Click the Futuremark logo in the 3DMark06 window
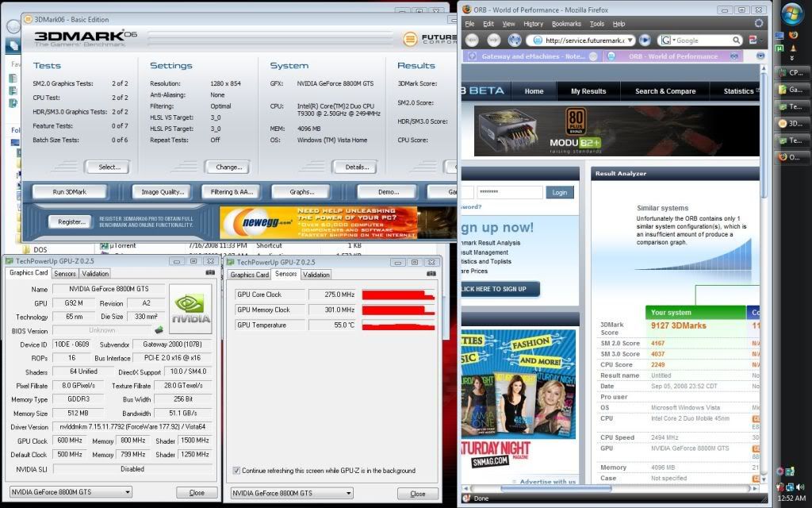 pyautogui.click(x=430, y=39)
